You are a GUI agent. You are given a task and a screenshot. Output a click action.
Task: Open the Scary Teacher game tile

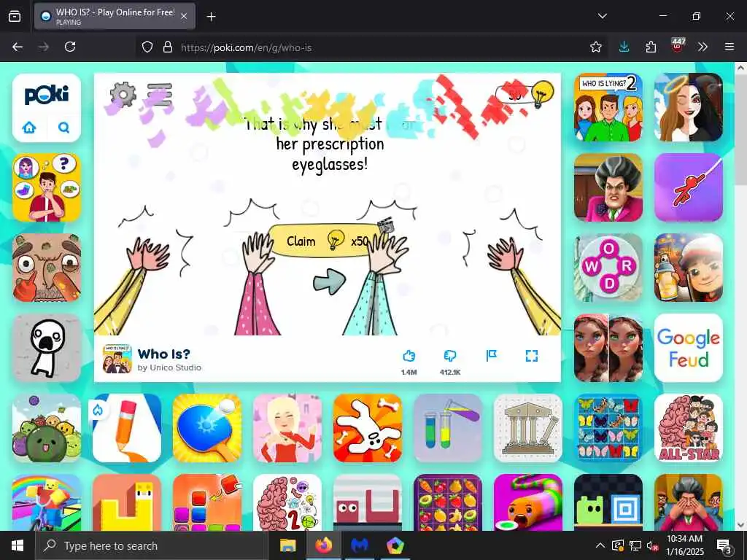(x=608, y=187)
